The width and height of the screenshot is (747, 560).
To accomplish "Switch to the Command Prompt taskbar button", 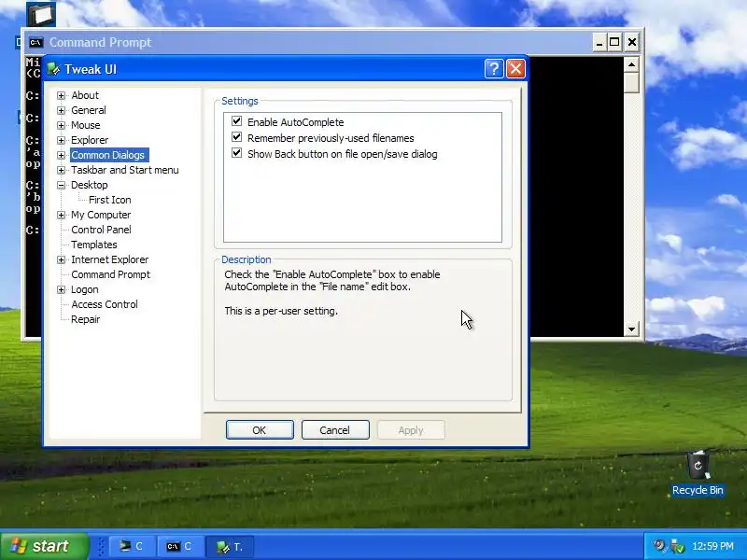I will 180,547.
